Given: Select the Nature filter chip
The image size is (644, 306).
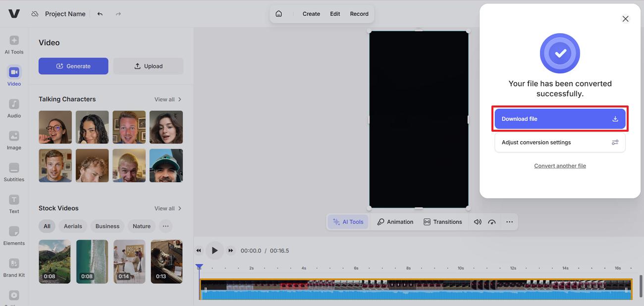Looking at the screenshot, I should [x=142, y=226].
